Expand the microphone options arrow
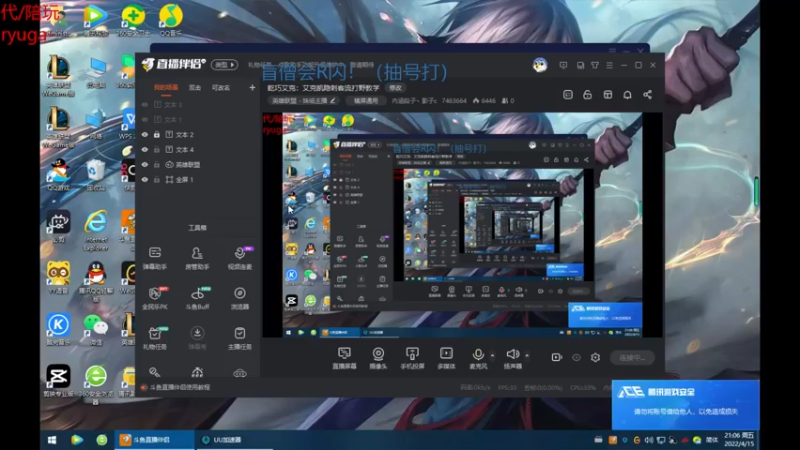 (x=492, y=355)
